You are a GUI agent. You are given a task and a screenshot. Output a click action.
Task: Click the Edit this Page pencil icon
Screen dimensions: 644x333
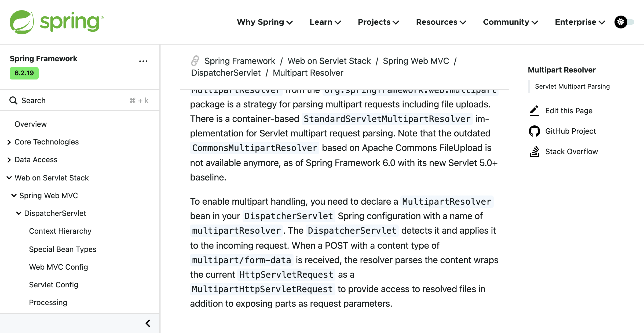tap(534, 111)
